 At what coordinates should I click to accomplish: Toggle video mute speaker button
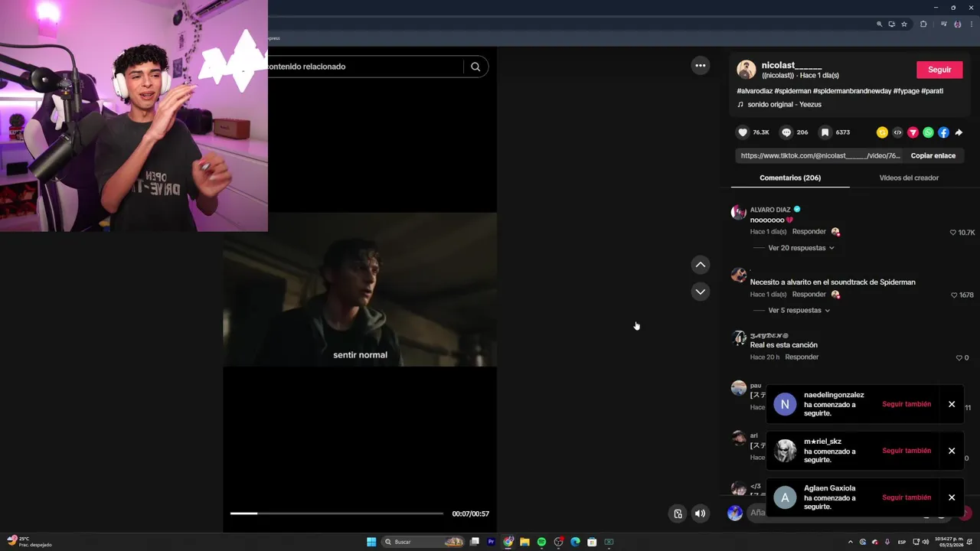point(700,514)
